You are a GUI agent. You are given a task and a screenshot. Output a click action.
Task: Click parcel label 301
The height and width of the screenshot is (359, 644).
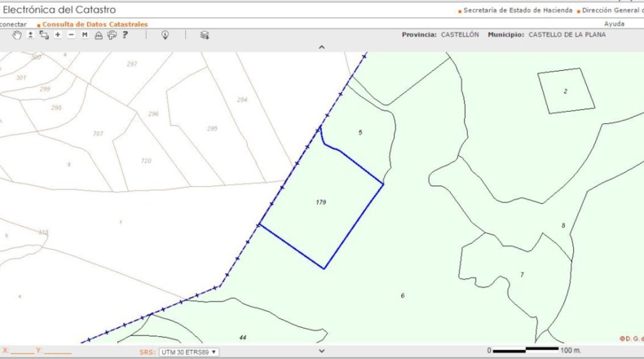(21, 78)
